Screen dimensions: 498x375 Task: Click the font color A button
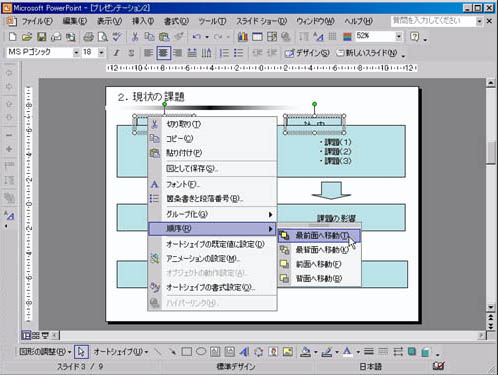coord(347,352)
